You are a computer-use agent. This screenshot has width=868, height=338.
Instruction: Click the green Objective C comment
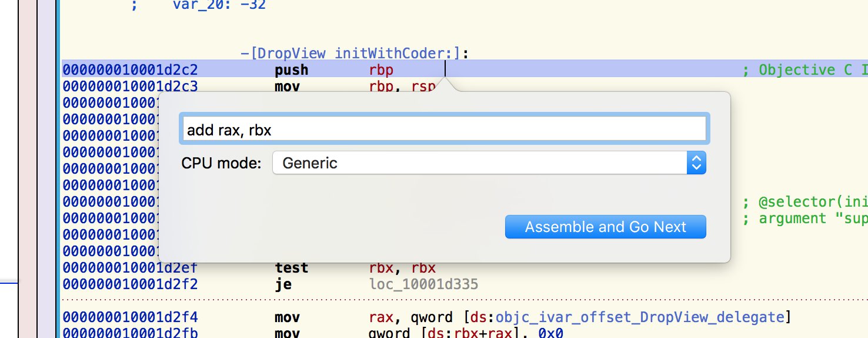pyautogui.click(x=804, y=70)
